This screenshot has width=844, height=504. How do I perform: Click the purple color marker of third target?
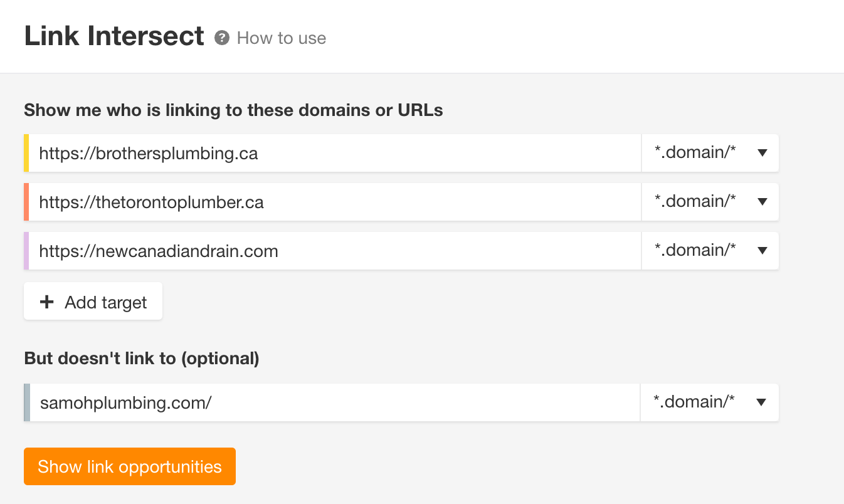pyautogui.click(x=26, y=251)
